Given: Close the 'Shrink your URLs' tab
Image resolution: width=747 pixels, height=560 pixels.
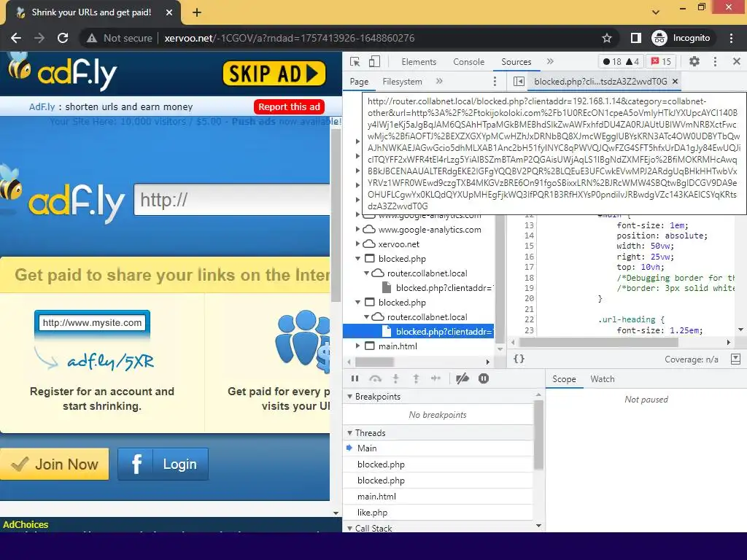Looking at the screenshot, I should 169,13.
